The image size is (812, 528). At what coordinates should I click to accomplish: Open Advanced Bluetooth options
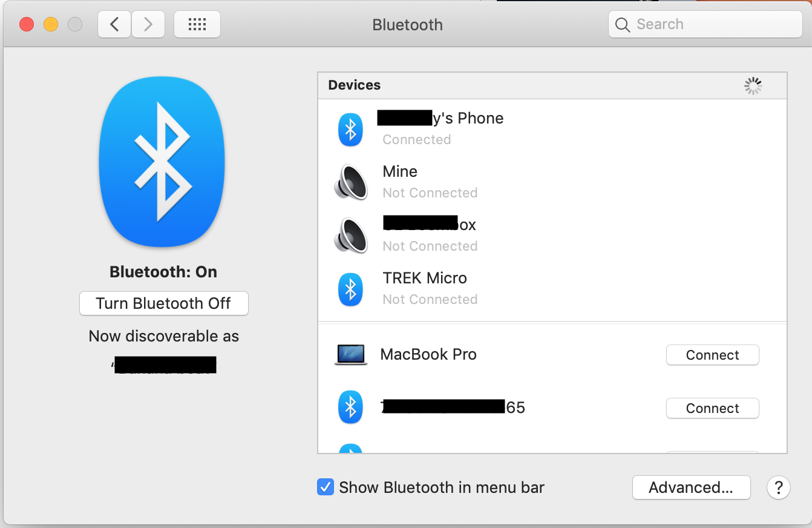(691, 487)
